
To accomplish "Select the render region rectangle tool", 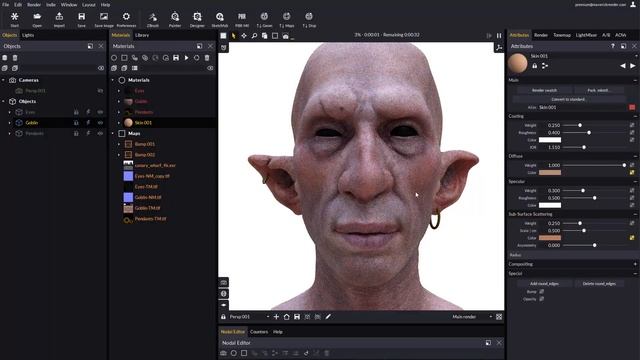I will tap(275, 36).
